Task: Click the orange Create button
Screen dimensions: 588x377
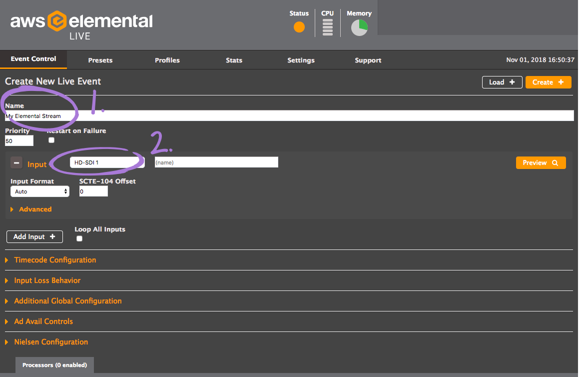Action: [x=548, y=82]
